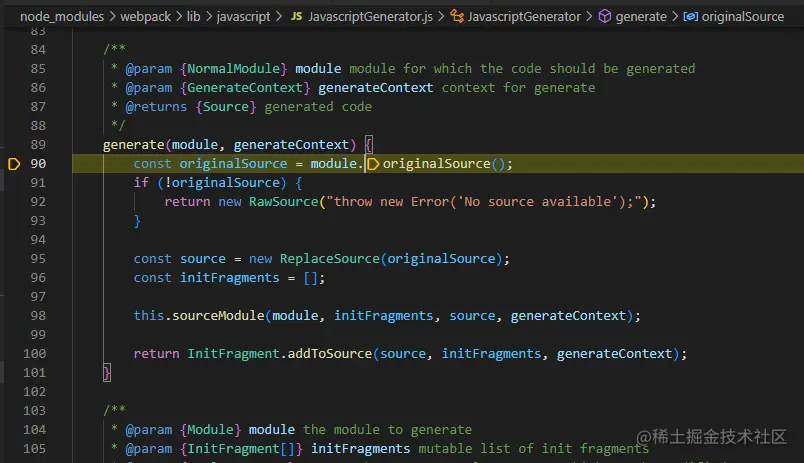
Task: Click line number 98
Action: 38,315
